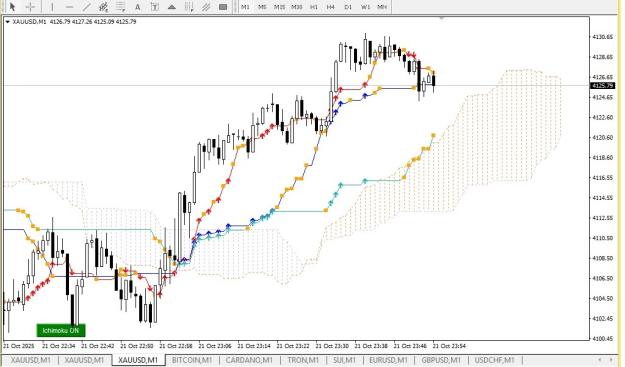The image size is (625, 367).
Task: Open the BITCOIN,M1 chart tab
Action: (192, 360)
